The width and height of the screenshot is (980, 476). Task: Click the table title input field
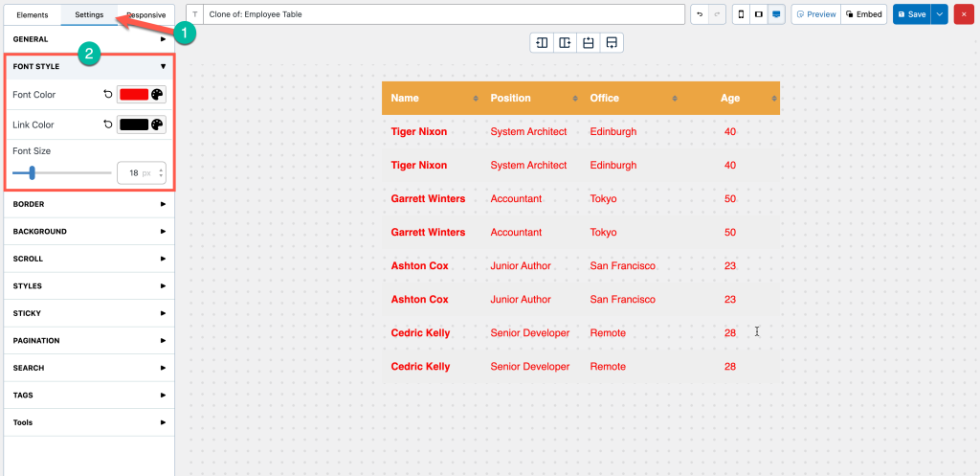tap(444, 14)
